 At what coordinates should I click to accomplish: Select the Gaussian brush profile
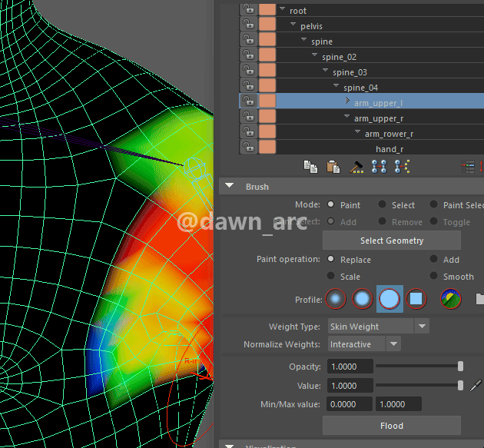pyautogui.click(x=336, y=298)
